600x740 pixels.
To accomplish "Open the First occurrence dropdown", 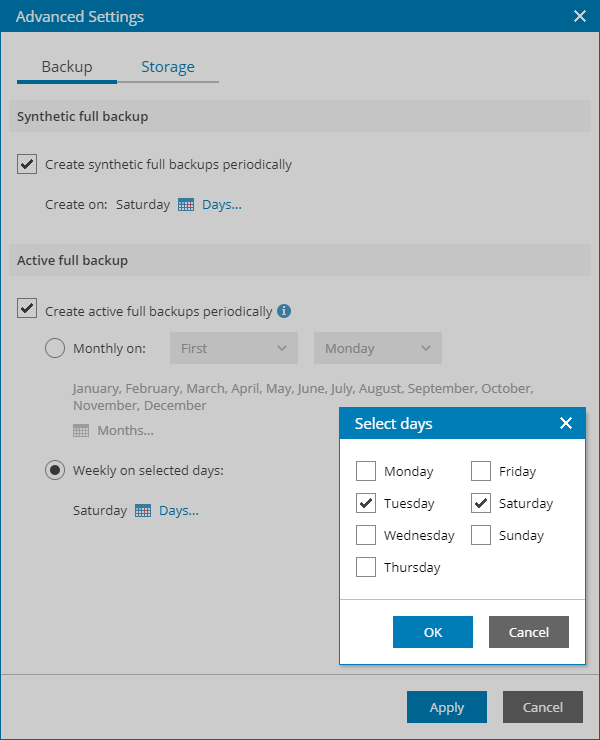I will tap(234, 349).
